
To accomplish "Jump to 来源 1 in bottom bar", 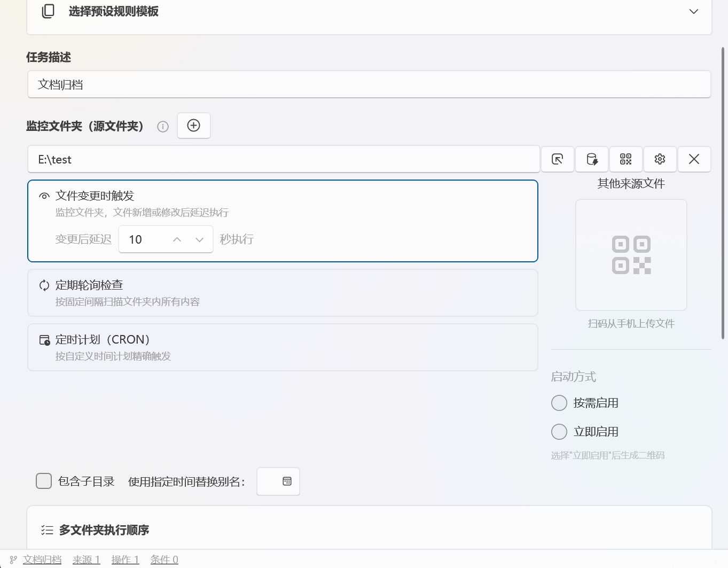I will pyautogui.click(x=87, y=559).
